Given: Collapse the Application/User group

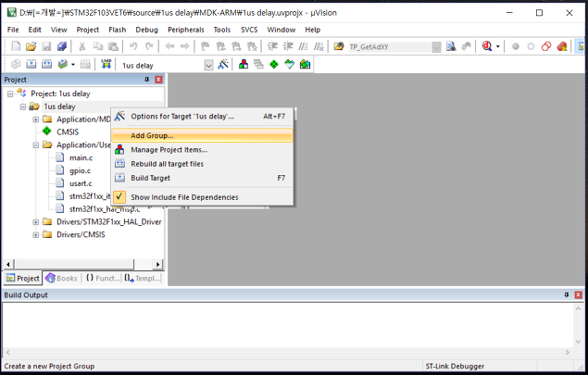Looking at the screenshot, I should [x=35, y=145].
